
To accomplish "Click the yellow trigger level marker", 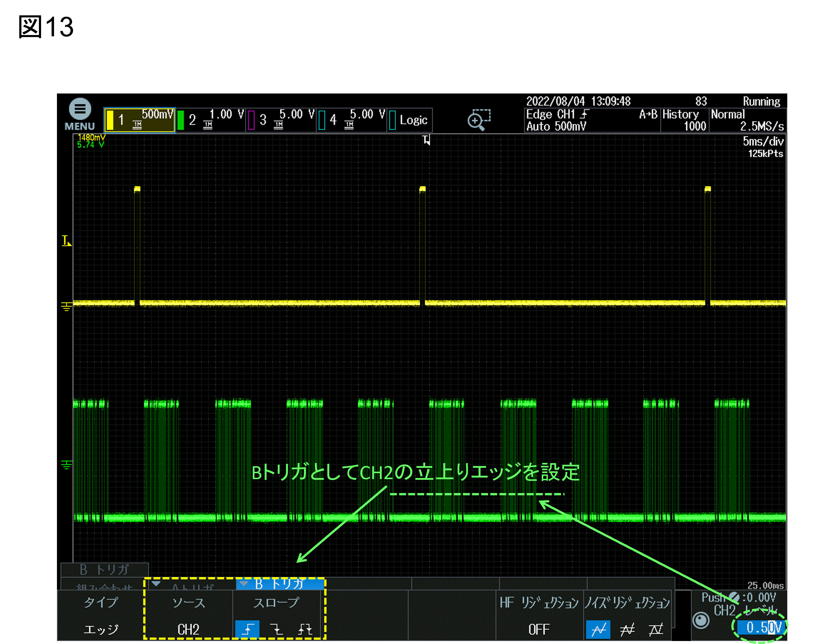I will click(67, 241).
